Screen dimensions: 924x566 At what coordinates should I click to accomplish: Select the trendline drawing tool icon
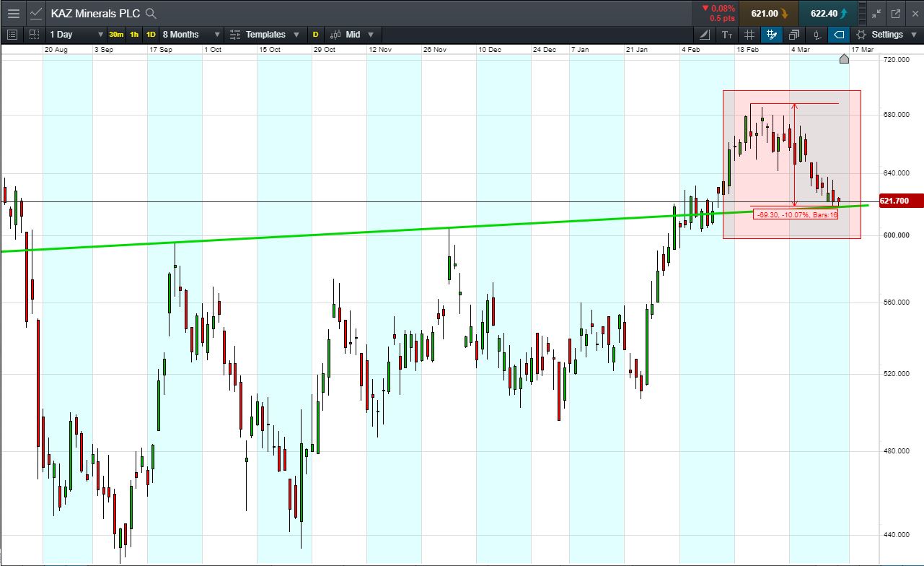tap(705, 34)
